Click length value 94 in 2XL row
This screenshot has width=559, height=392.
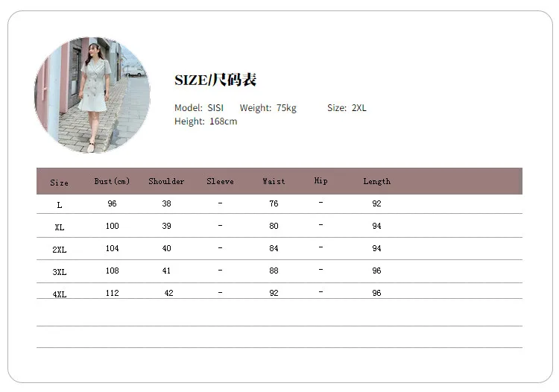point(377,248)
